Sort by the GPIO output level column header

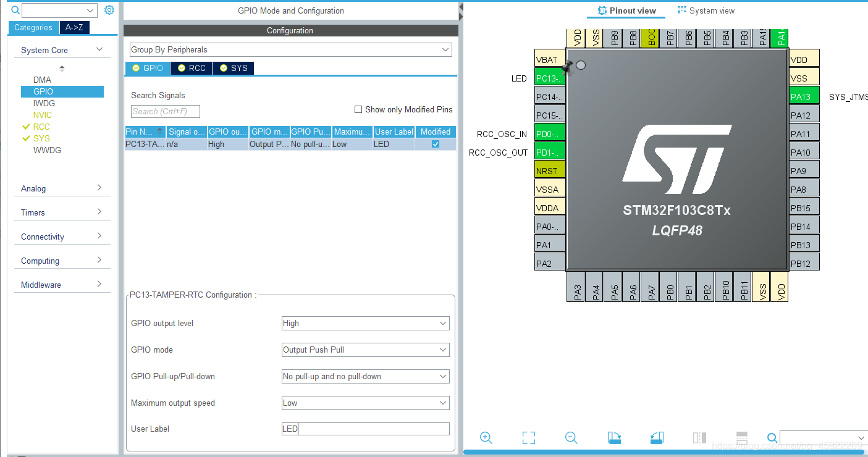coord(228,132)
